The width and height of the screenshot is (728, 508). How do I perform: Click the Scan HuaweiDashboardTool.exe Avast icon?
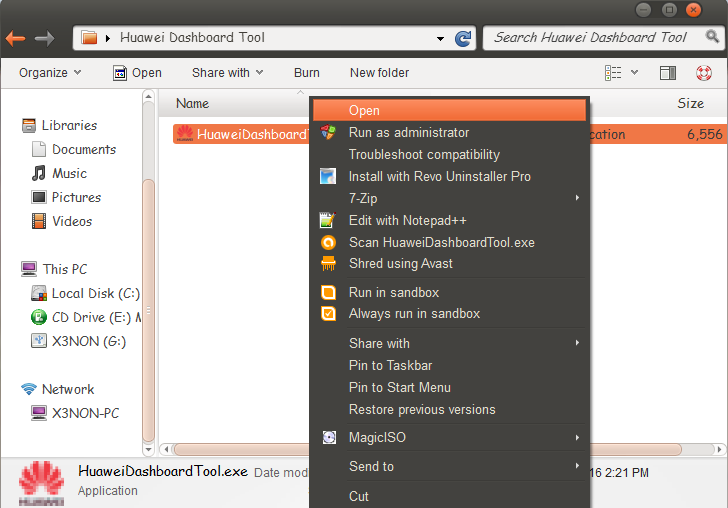click(327, 242)
